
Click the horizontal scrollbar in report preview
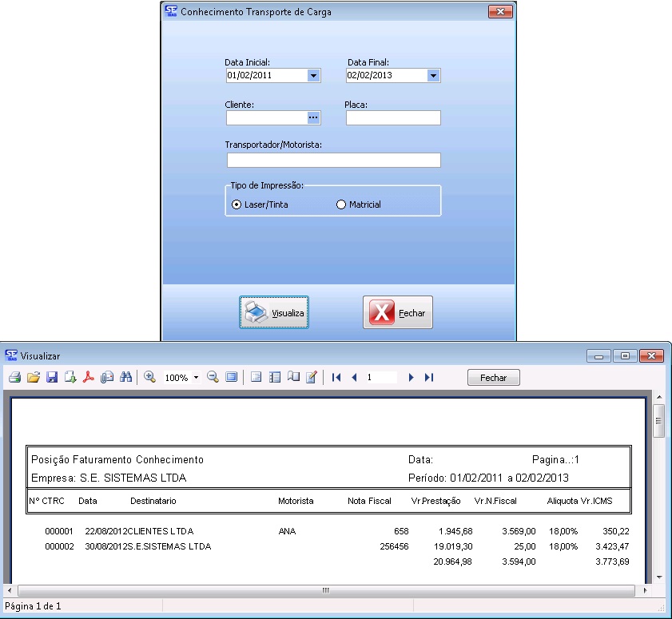(x=326, y=590)
